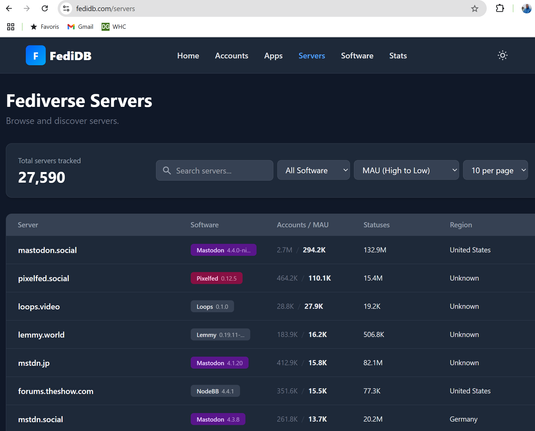This screenshot has width=535, height=431.
Task: Click the 506.8K statuses value
Action: 374,335
